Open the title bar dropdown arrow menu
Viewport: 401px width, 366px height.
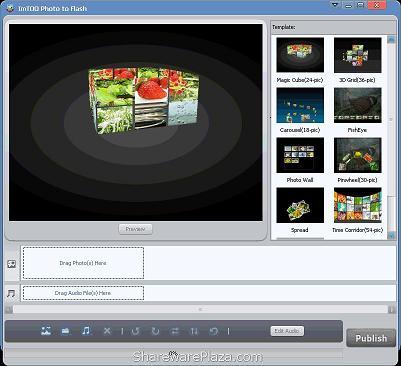tap(335, 5)
